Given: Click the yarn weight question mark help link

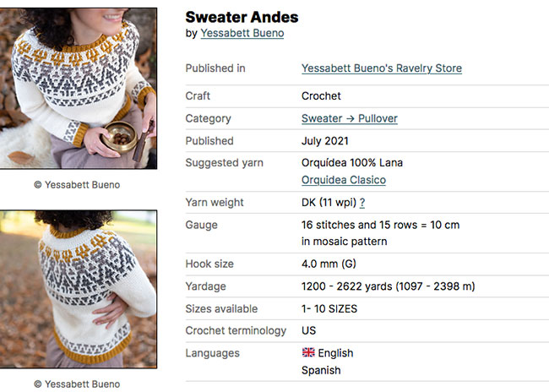Looking at the screenshot, I should coord(362,203).
